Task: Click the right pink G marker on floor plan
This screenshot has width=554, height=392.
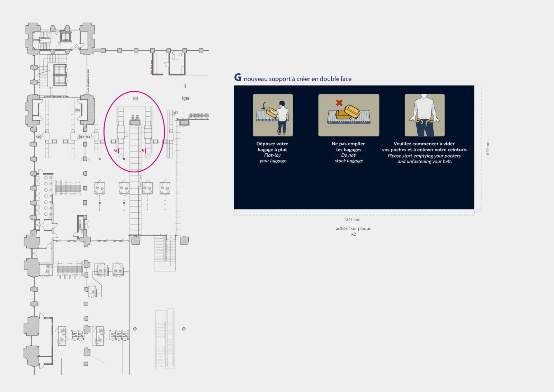Action: click(x=144, y=151)
